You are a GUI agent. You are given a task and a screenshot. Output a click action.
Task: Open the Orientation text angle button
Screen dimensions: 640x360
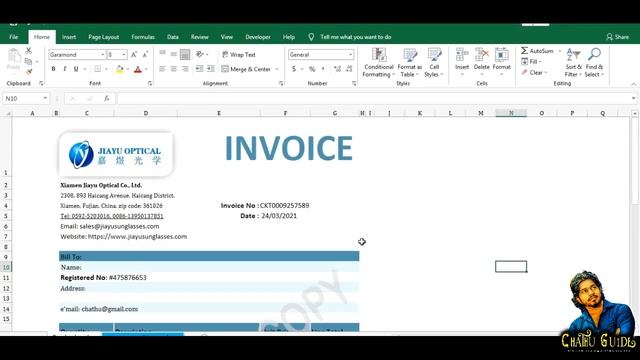point(200,54)
